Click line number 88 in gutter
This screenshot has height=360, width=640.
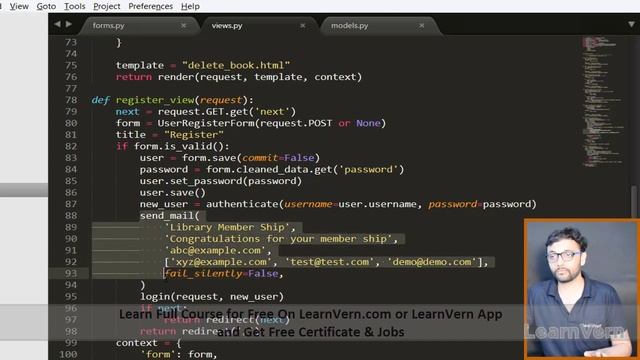coord(71,216)
